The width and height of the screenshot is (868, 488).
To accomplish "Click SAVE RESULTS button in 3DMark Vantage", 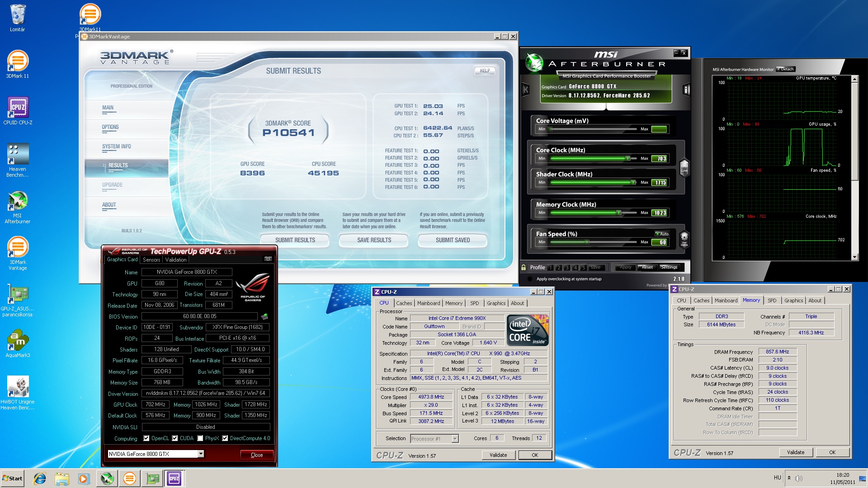I will [x=374, y=240].
